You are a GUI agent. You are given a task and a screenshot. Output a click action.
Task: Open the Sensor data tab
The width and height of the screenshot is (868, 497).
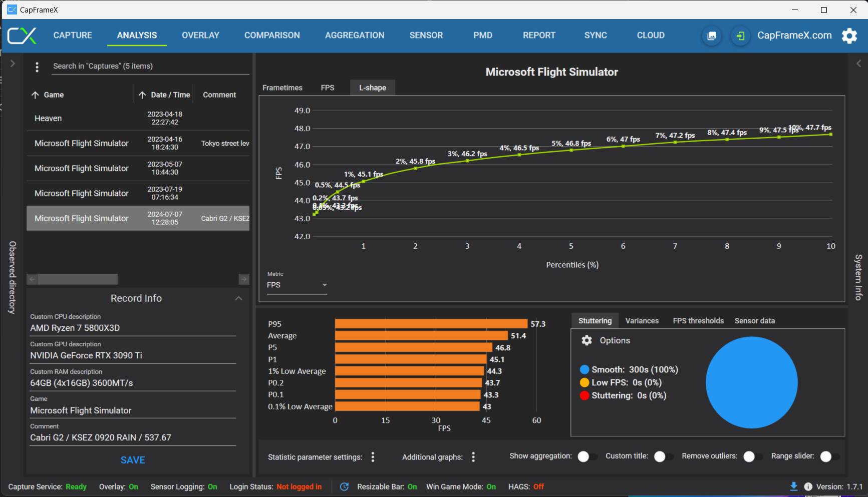pos(755,321)
